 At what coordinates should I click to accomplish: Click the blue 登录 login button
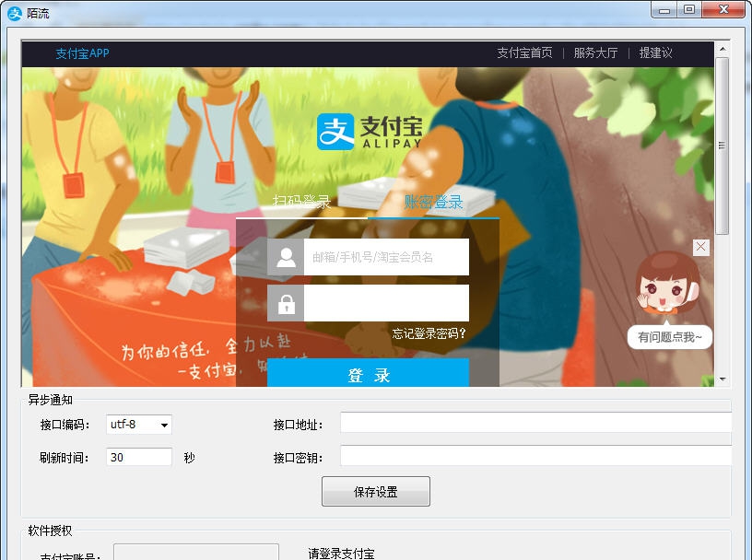[369, 375]
